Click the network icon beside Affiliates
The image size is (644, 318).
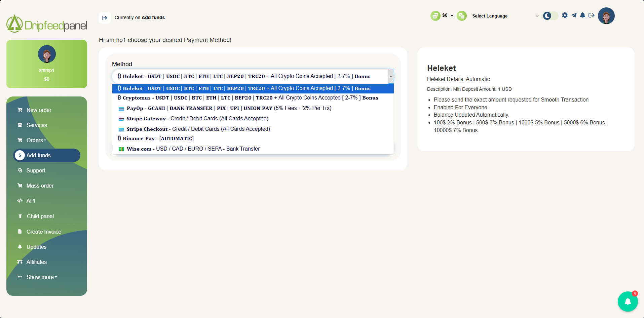point(20,262)
